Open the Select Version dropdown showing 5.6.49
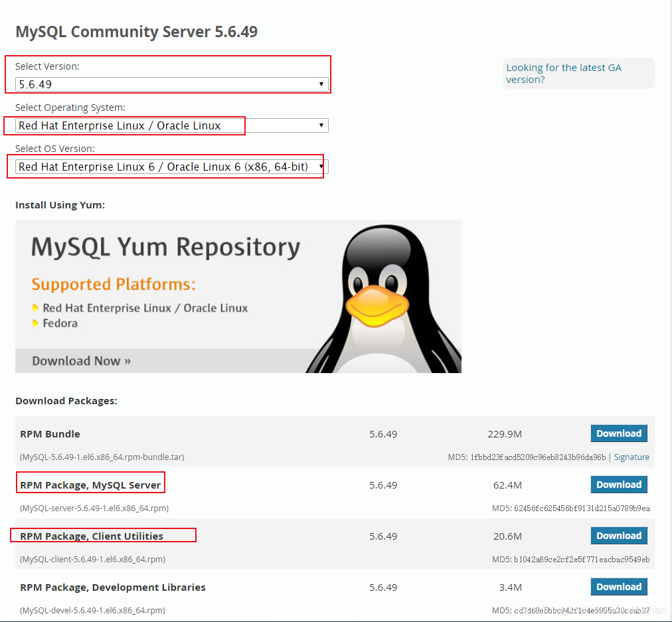 [x=172, y=84]
